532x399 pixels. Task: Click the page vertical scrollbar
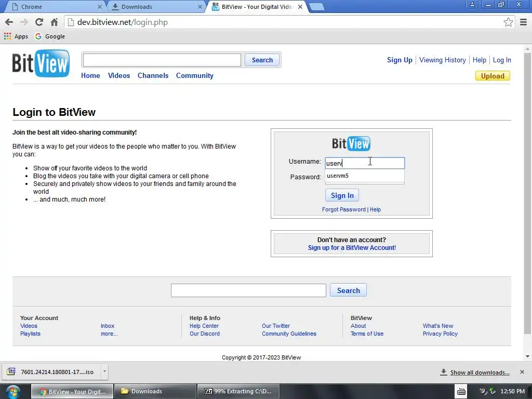(527, 193)
